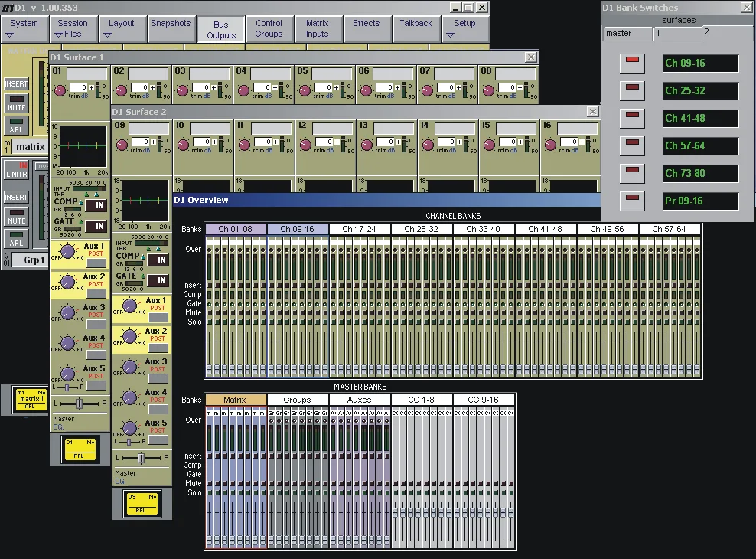Select the CG 1-8 master bank
756x559 pixels.
422,400
